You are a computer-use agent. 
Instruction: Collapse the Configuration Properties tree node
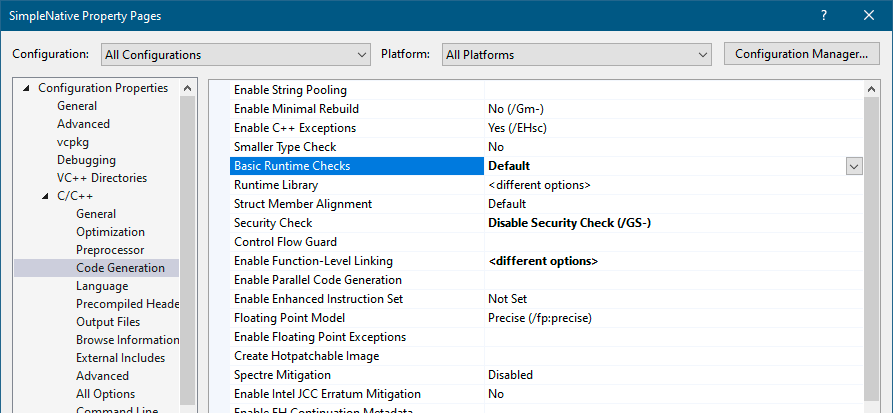[26, 88]
